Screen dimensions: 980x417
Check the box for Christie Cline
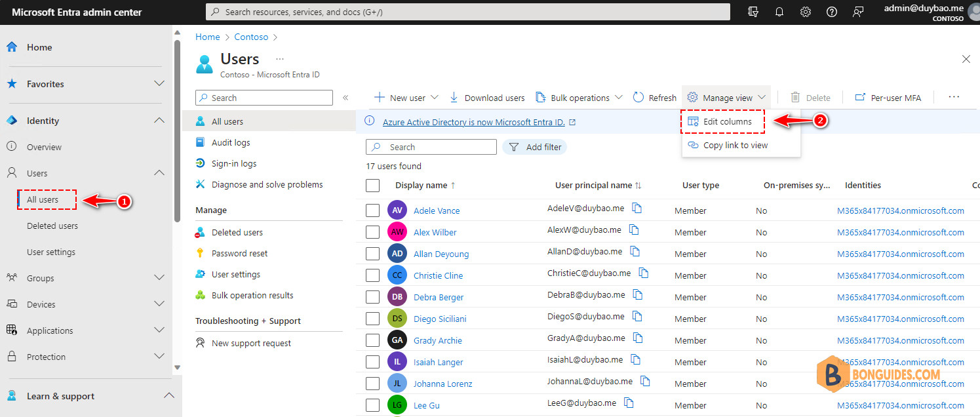tap(372, 275)
